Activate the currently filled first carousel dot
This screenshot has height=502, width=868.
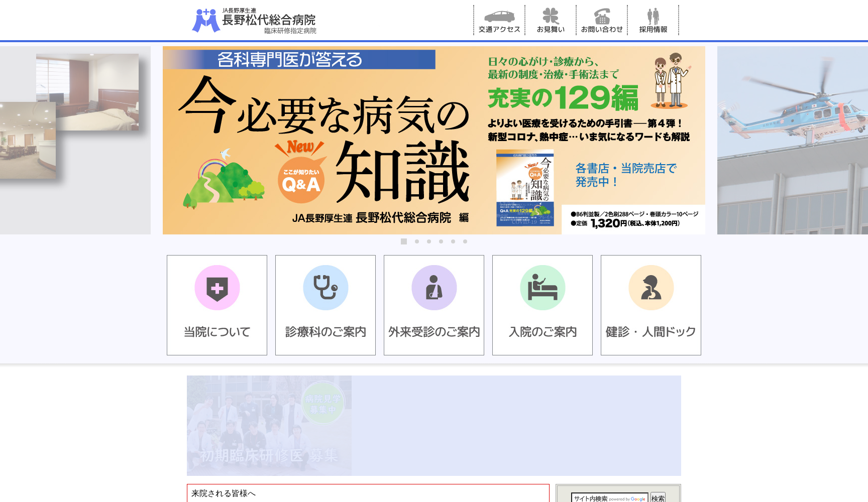tap(404, 241)
